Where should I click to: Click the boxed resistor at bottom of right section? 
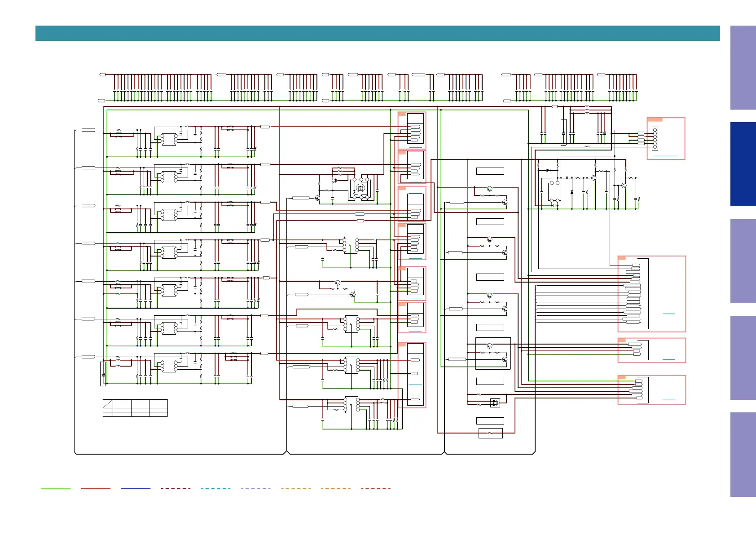point(490,433)
